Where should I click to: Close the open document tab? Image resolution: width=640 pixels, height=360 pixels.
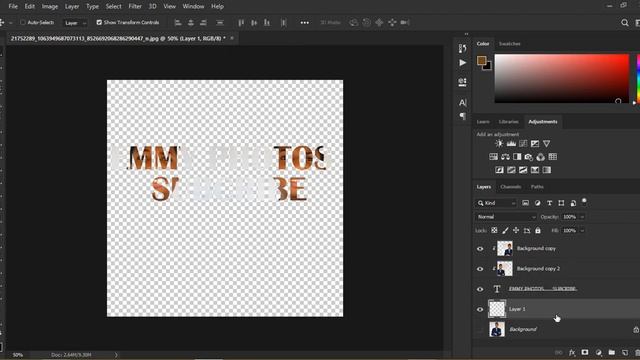coord(232,38)
